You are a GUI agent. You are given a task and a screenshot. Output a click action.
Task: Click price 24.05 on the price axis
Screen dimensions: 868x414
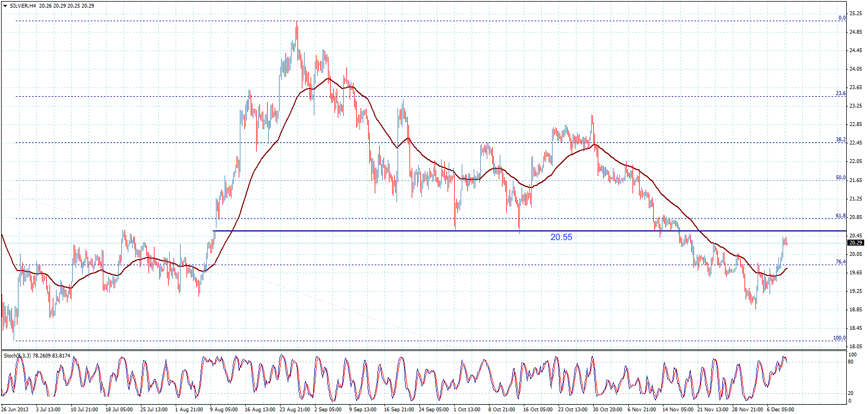tap(855, 69)
